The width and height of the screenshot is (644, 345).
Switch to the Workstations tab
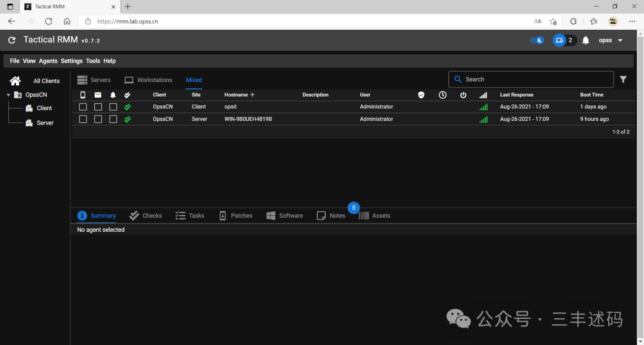coord(148,80)
